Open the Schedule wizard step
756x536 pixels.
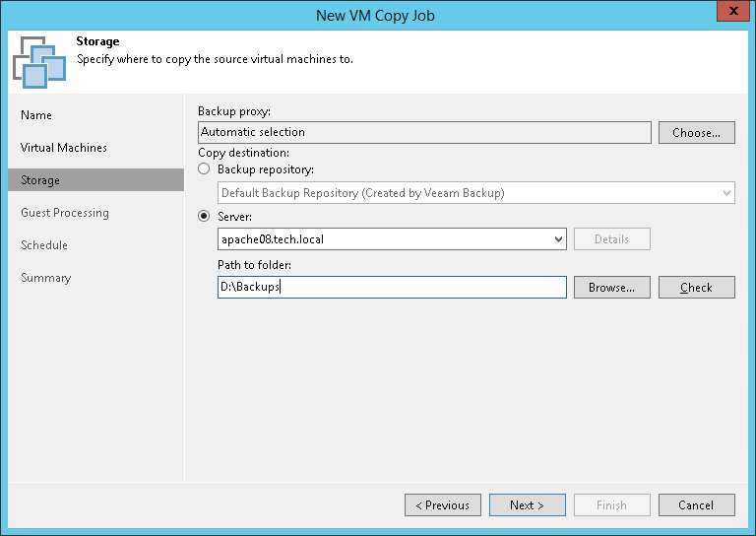click(44, 245)
